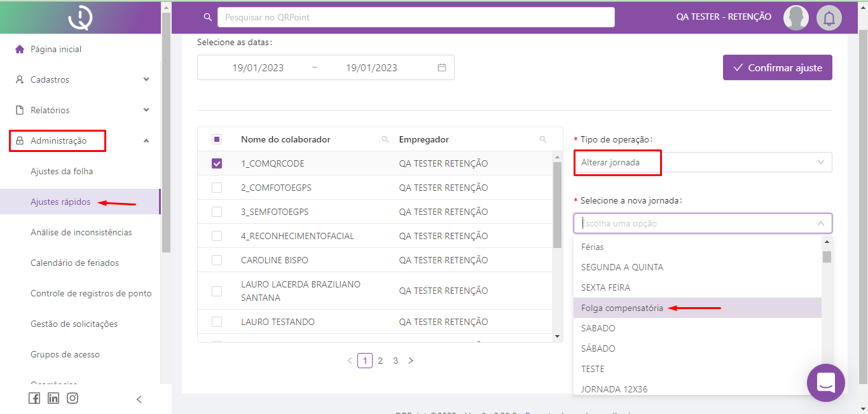This screenshot has width=868, height=414.
Task: Open the Instagram social icon
Action: (x=72, y=398)
